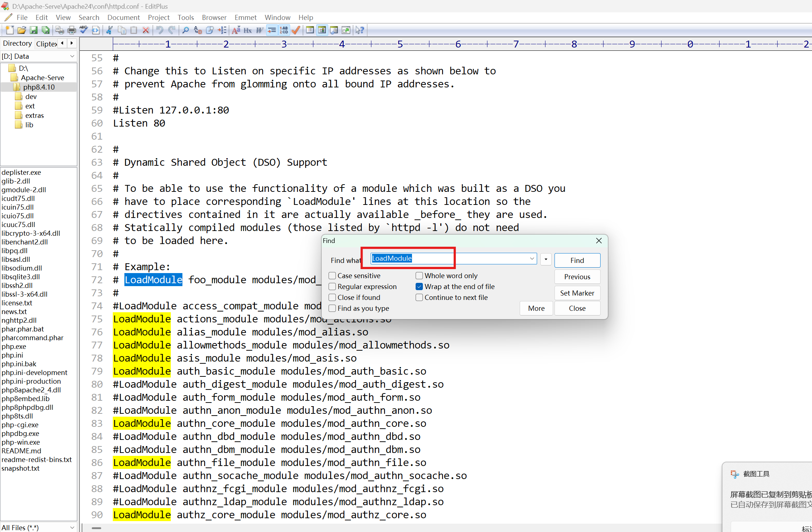Click the Undo icon on the toolbar
The height and width of the screenshot is (532, 812).
(159, 30)
